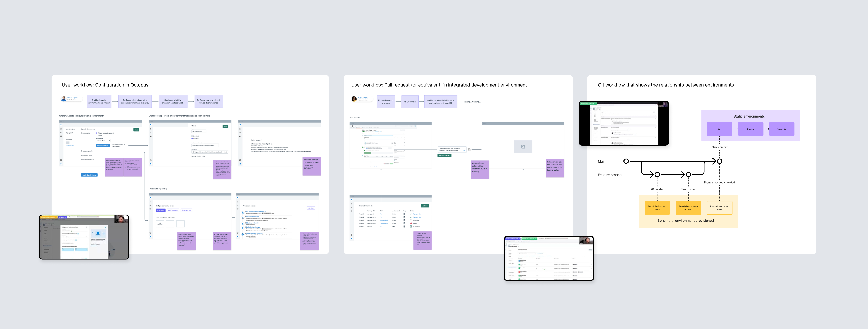This screenshot has height=329, width=868.
Task: Click Dillon Taylor's avatar photo
Action: [64, 98]
